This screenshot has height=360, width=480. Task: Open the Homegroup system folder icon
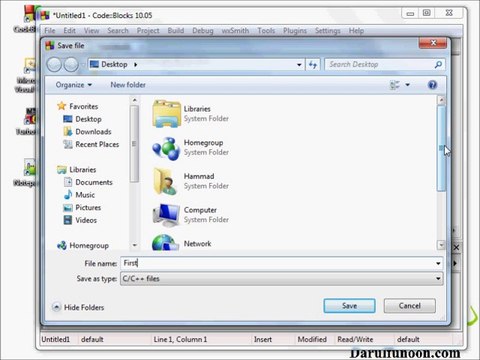(166, 148)
